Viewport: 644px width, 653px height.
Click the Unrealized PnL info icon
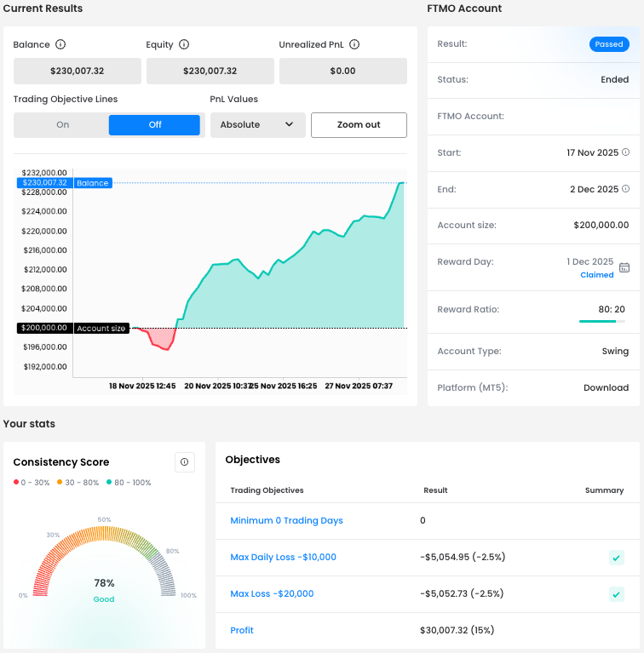coord(354,45)
